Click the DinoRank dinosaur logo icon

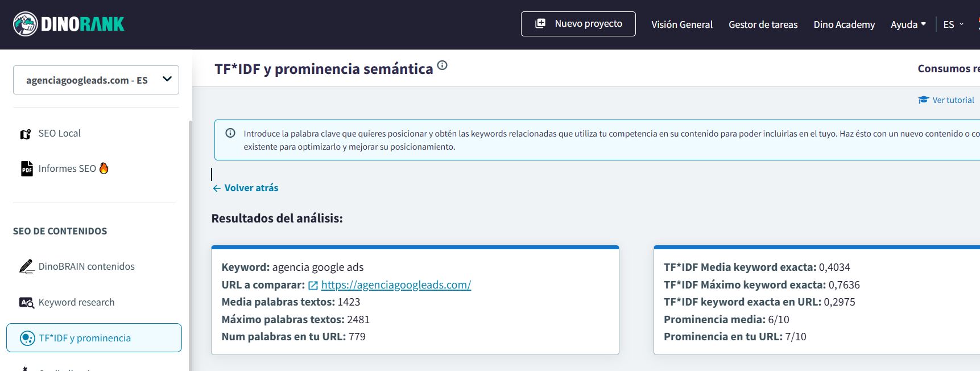pyautogui.click(x=25, y=24)
